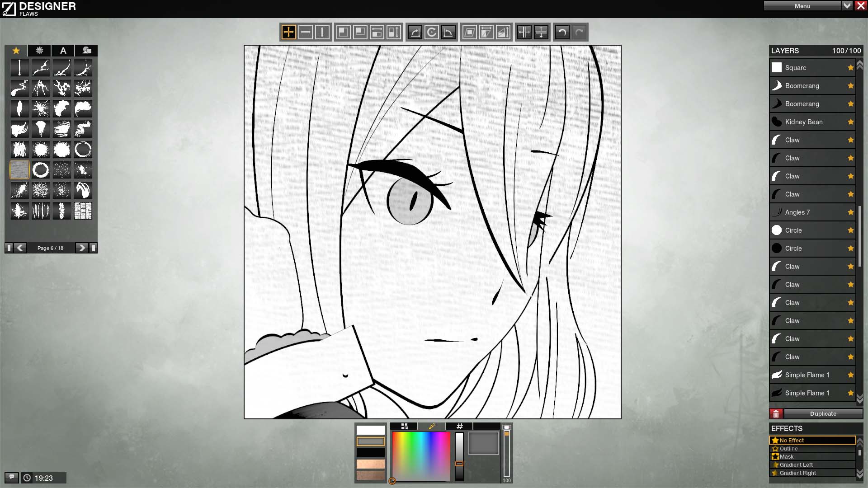Switch to hex color tab
Viewport: 868px width, 488px height.
coord(459,426)
